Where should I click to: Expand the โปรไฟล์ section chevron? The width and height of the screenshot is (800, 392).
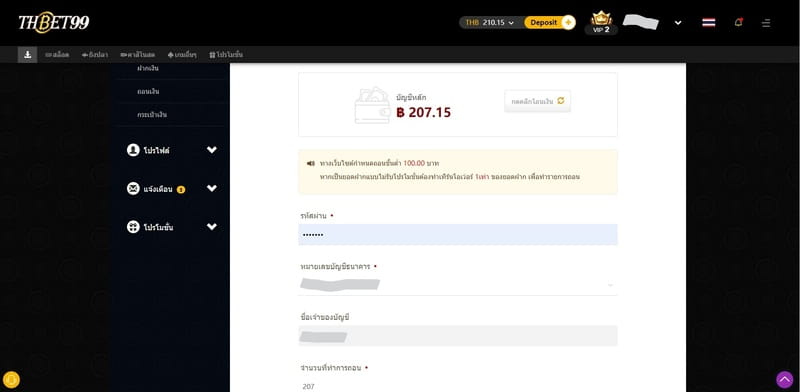click(x=212, y=150)
